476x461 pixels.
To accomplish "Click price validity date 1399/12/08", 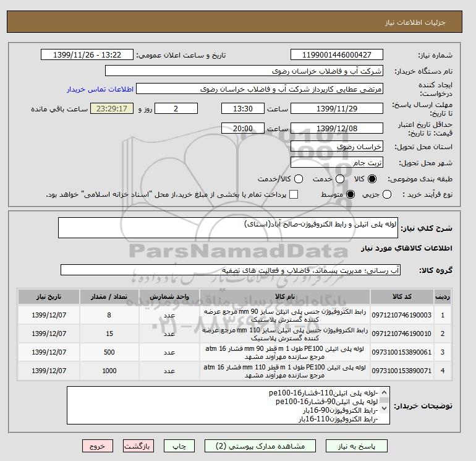I will [337, 128].
